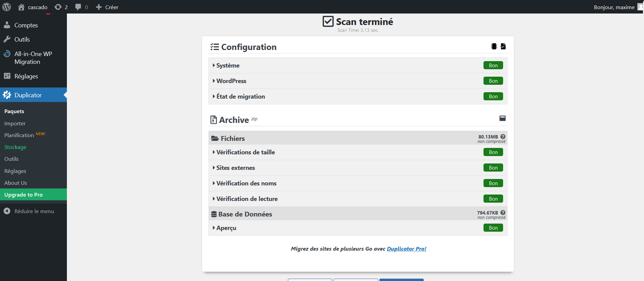Viewport: 644px width, 281px height.
Task: Open the Importer submenu link
Action: click(15, 124)
